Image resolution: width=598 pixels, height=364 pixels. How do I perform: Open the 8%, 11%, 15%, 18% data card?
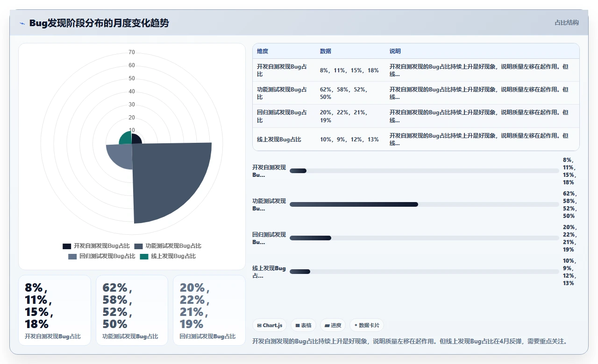(x=55, y=310)
